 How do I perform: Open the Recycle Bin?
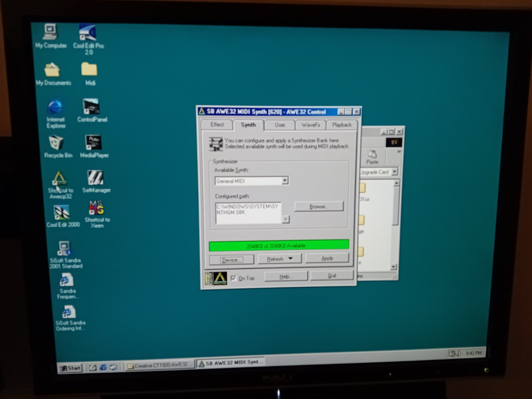(56, 143)
